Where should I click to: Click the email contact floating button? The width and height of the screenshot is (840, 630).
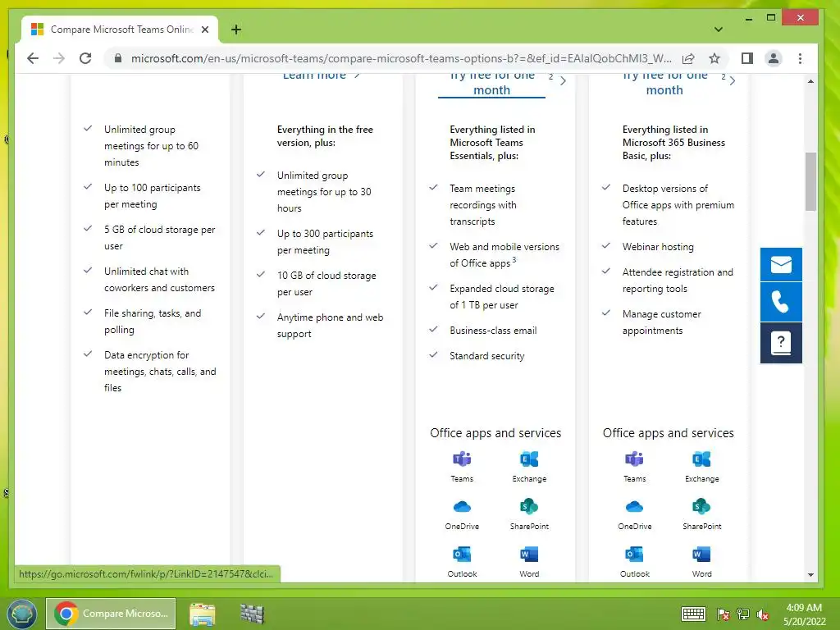(781, 264)
